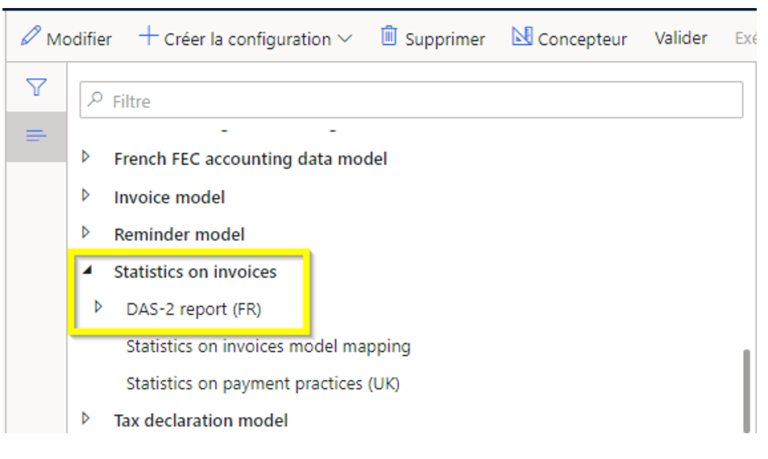Toggle the list view lines icon
The image size is (768, 459).
pyautogui.click(x=37, y=136)
